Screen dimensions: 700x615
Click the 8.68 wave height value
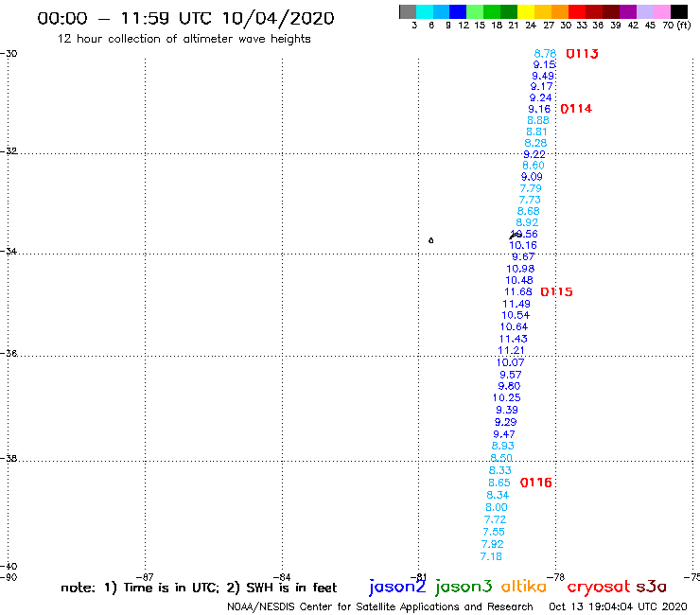[529, 211]
